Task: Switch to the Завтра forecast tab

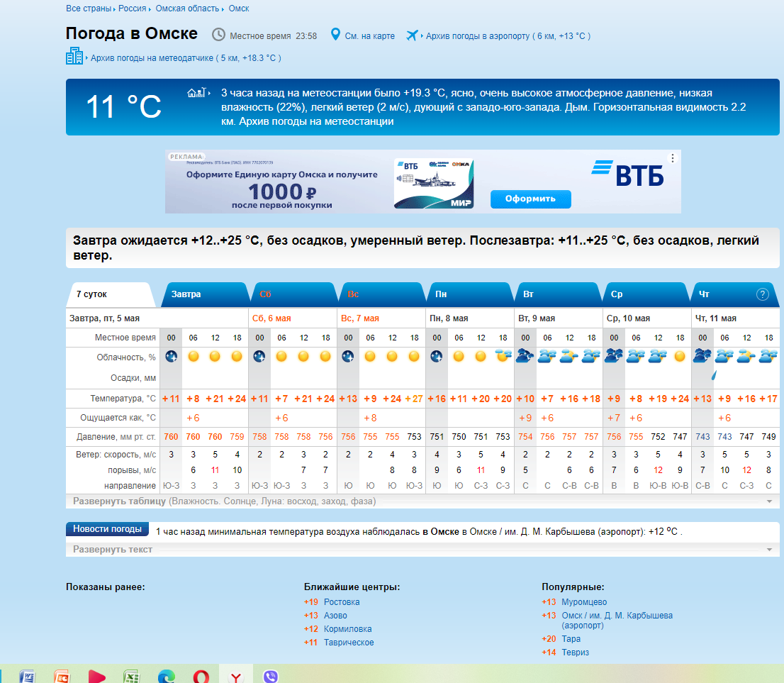Action: click(x=186, y=294)
